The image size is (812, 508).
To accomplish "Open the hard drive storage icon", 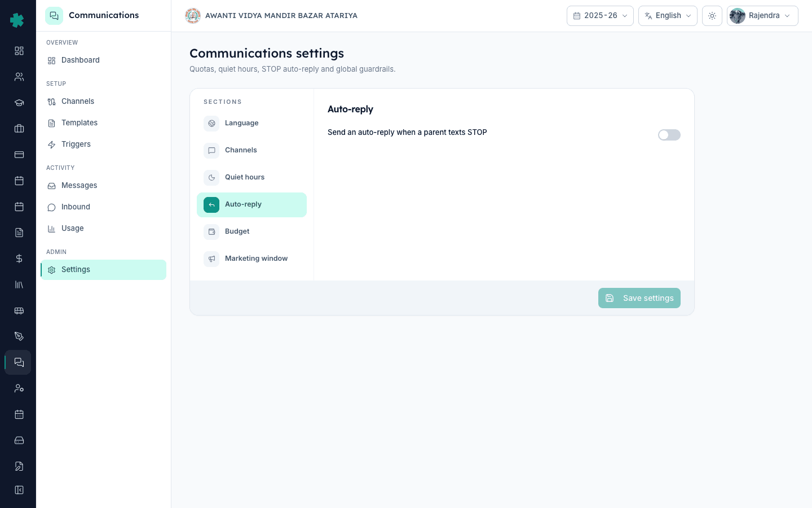I will pos(19,440).
